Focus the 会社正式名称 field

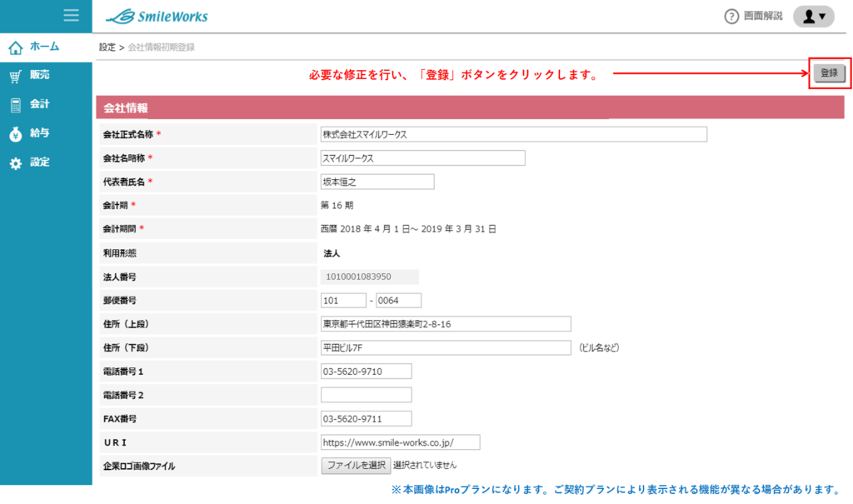(513, 134)
